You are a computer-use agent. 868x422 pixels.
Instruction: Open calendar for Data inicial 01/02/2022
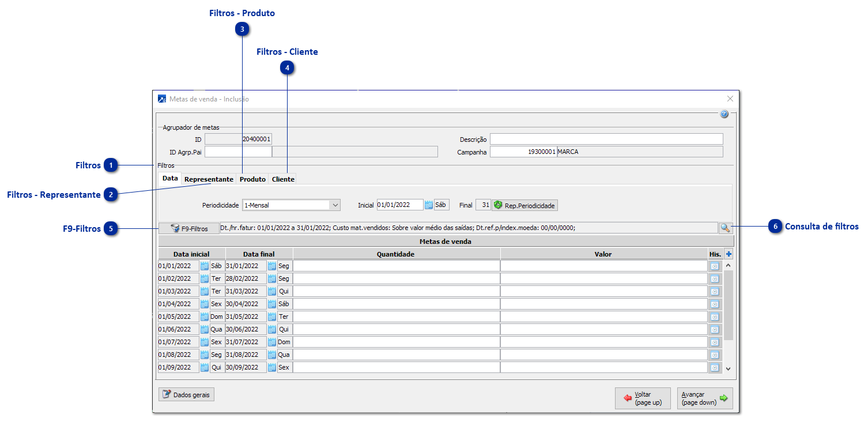pyautogui.click(x=204, y=278)
